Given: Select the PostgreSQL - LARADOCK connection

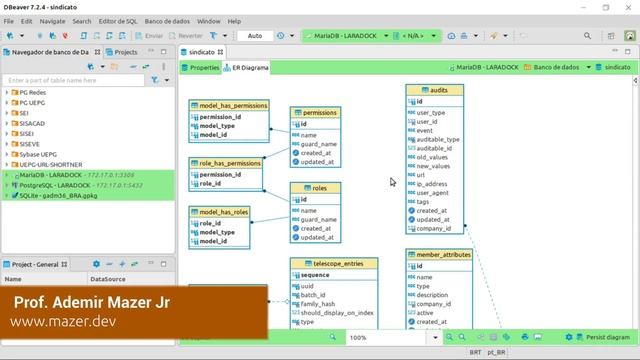Looking at the screenshot, I should [88, 185].
